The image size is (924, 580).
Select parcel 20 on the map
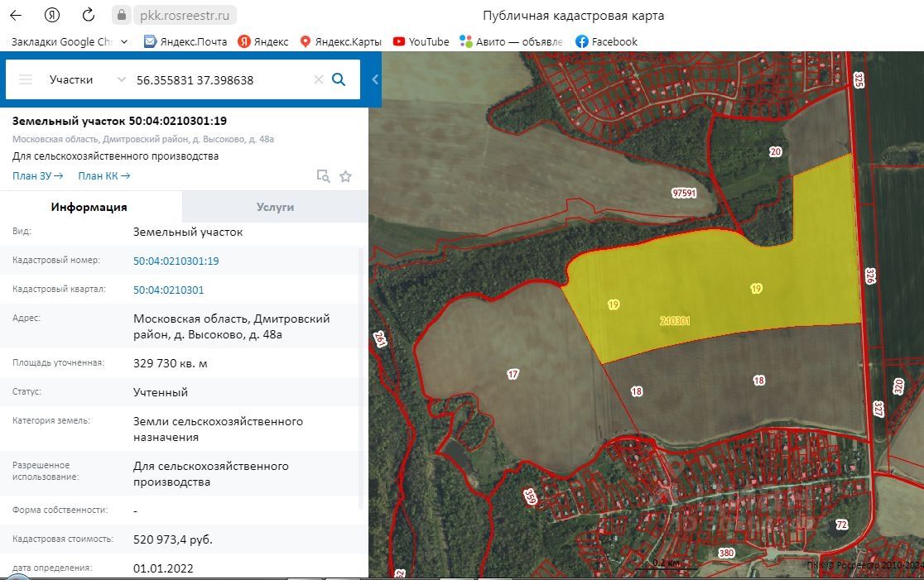776,152
